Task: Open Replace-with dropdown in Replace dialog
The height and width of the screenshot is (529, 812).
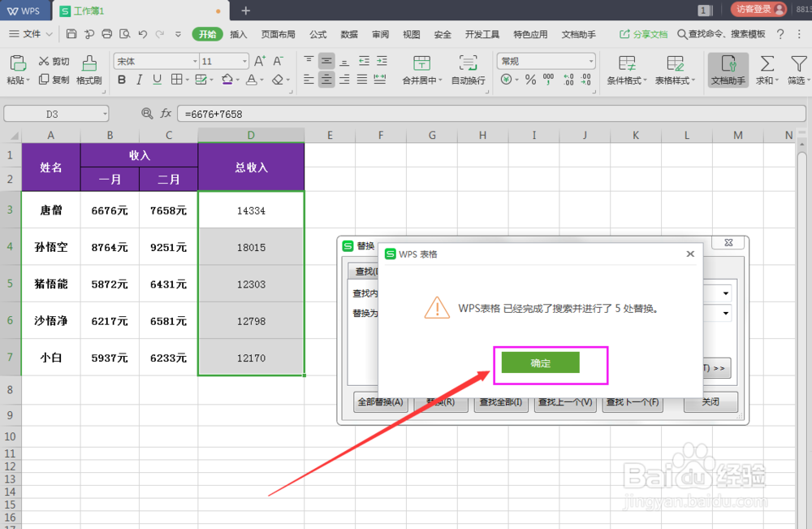Action: [x=725, y=313]
